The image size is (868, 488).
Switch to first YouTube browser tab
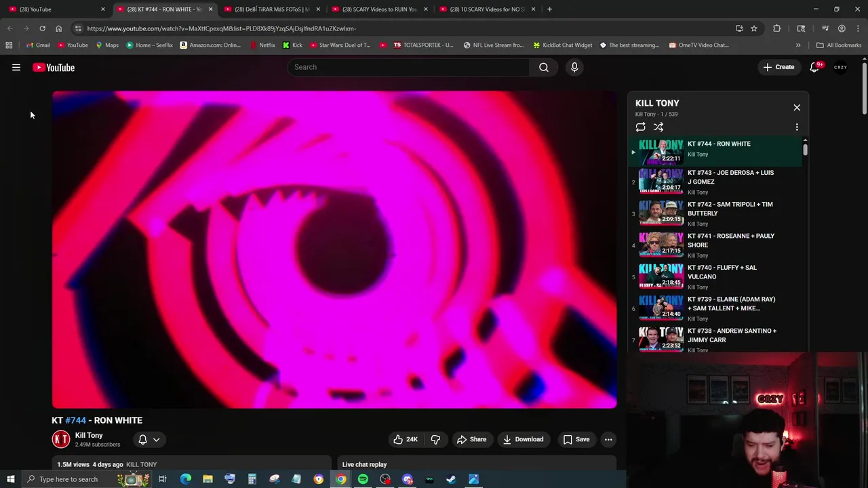tap(54, 9)
